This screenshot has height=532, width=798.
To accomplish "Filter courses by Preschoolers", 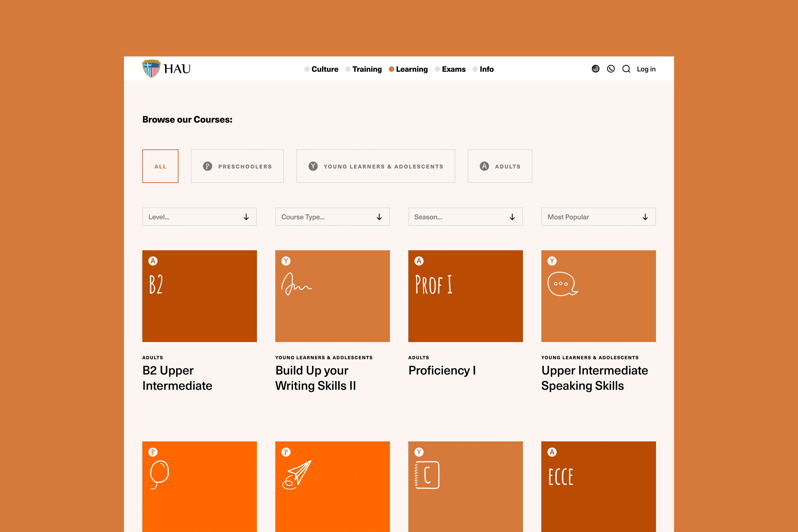I will click(x=238, y=166).
